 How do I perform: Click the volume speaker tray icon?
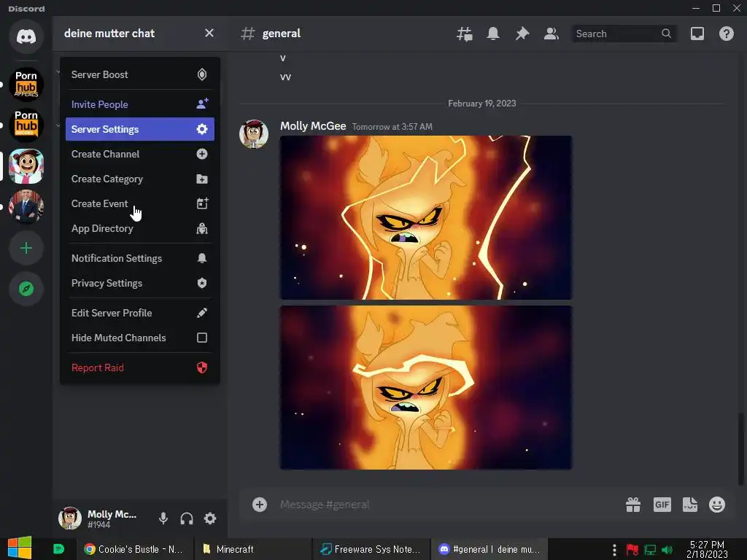coord(667,550)
